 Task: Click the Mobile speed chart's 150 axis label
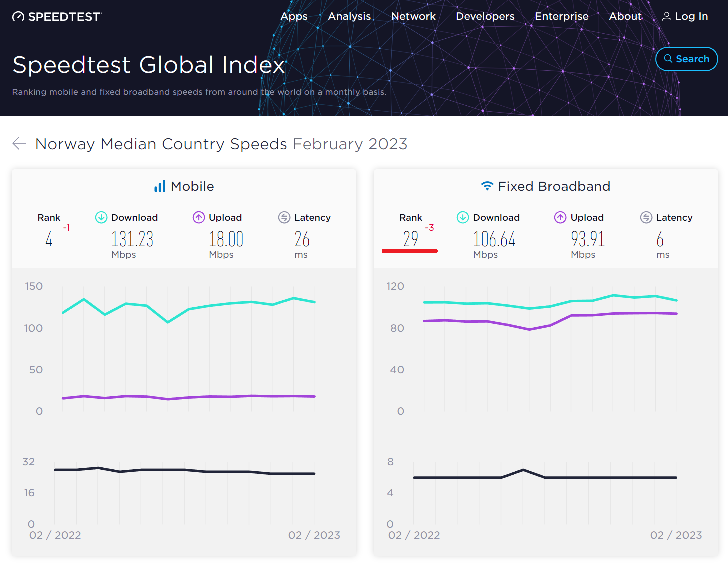34,286
